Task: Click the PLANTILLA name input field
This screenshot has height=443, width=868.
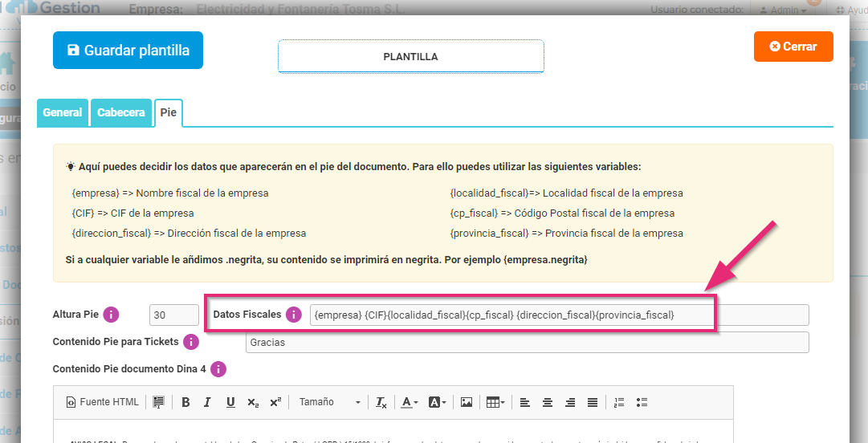Action: pyautogui.click(x=411, y=56)
